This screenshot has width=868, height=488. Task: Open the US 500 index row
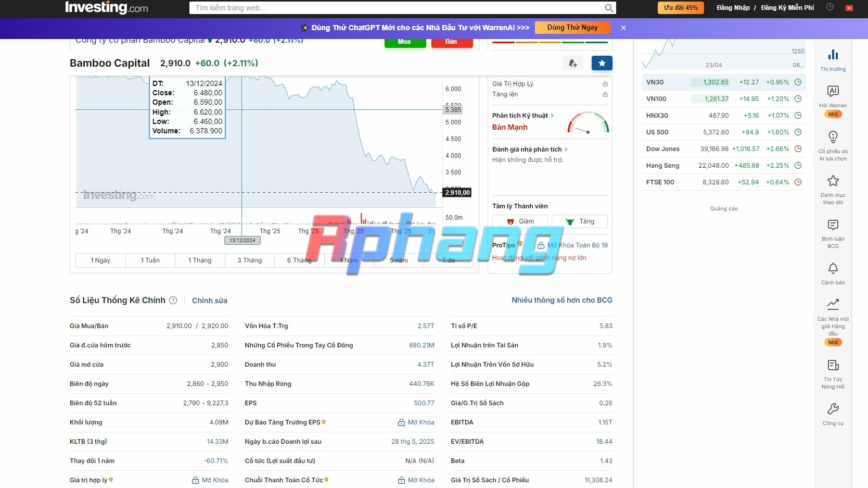[x=724, y=132]
